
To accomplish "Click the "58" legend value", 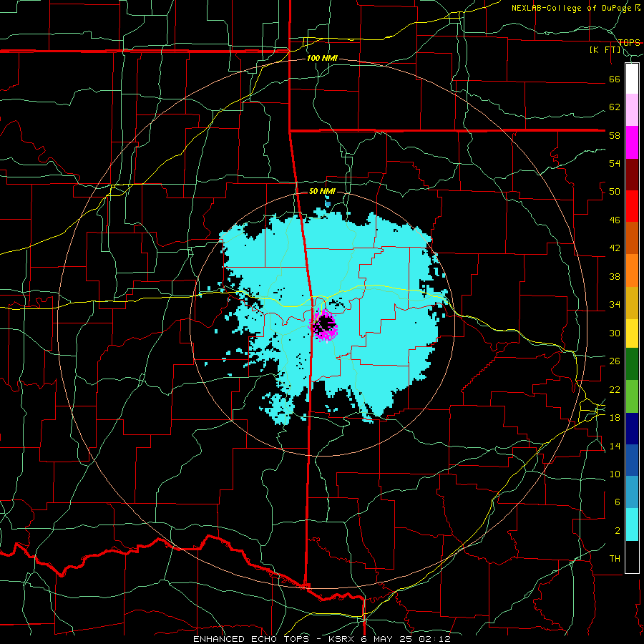I will pyautogui.click(x=615, y=135).
